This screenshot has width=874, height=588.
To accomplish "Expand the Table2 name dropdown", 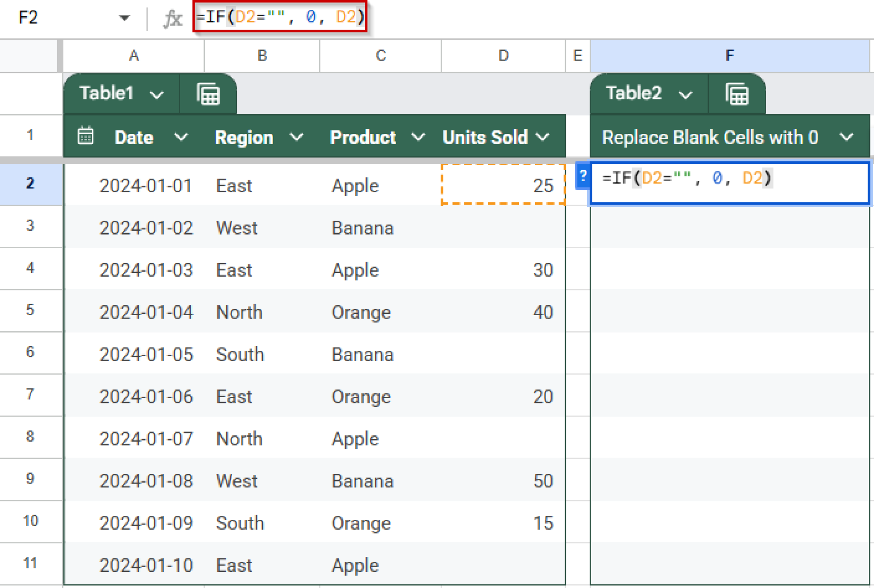I will (x=685, y=94).
